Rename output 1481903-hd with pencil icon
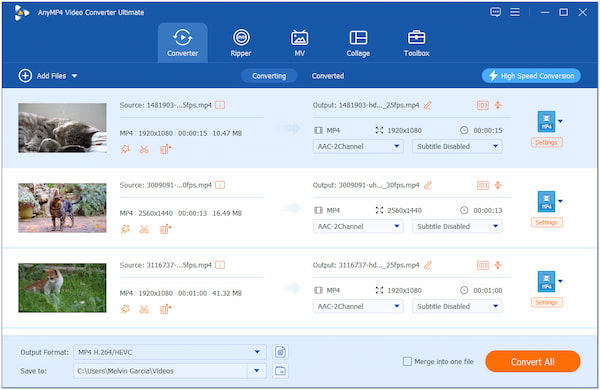Image resolution: width=600 pixels, height=390 pixels. point(428,105)
